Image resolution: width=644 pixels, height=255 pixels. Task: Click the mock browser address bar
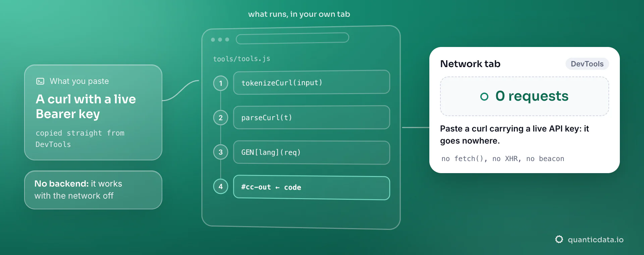tap(292, 38)
